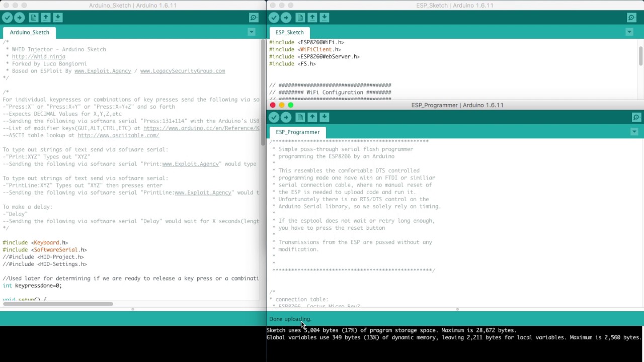Click horizontal scrollbar in Arduino_Sketch editor
The image size is (644, 362).
click(58, 304)
